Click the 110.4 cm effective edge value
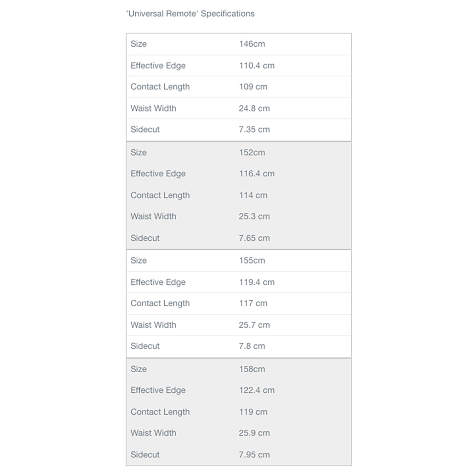 tap(257, 66)
